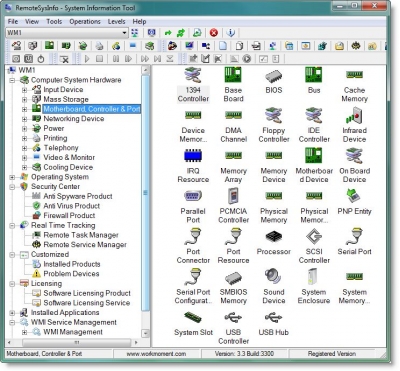Select the Floppy Controller icon
This screenshot has width=400, height=371.
point(274,115)
